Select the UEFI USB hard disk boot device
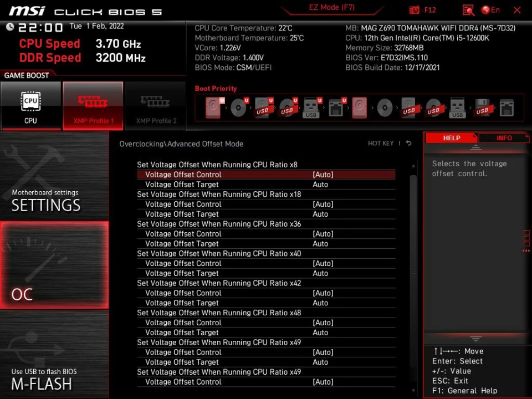The height and width of the screenshot is (399, 532). (x=264, y=108)
